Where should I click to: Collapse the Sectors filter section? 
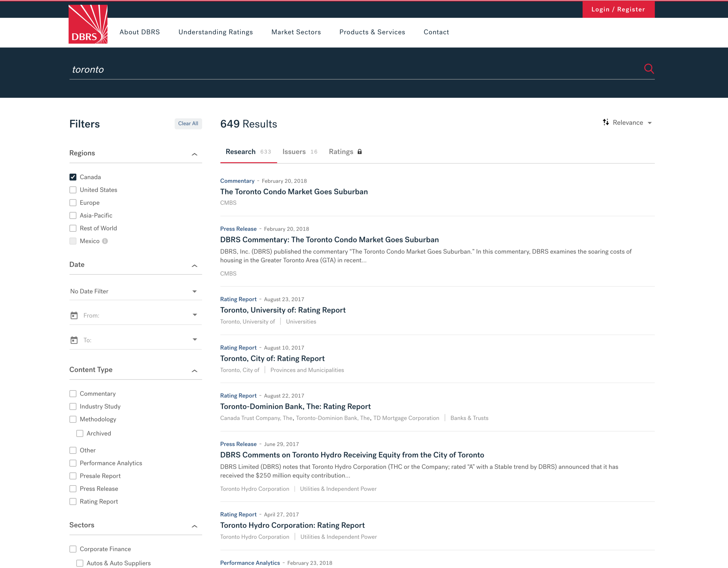[195, 526]
